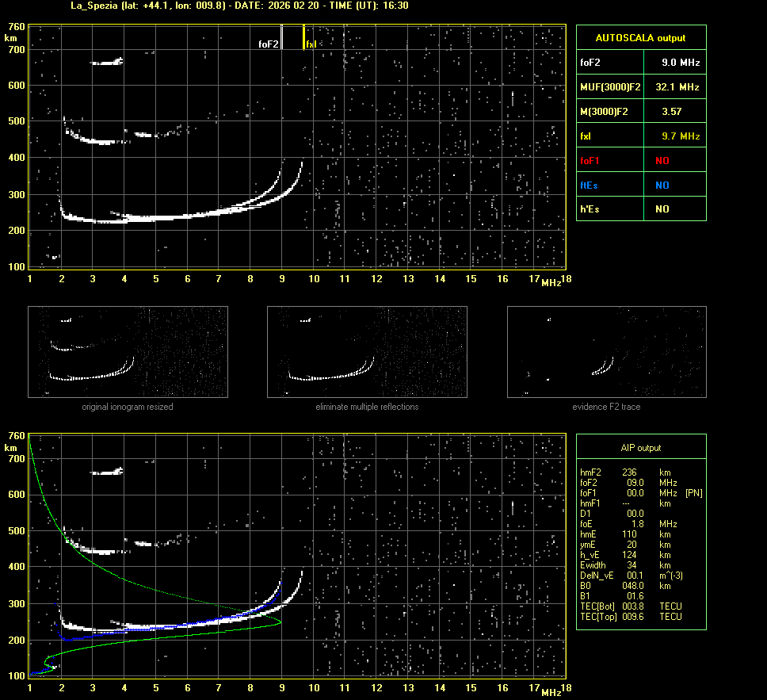Image resolution: width=767 pixels, height=700 pixels.
Task: Select the 'evidence F2 trace' thumbnail
Action: [606, 351]
